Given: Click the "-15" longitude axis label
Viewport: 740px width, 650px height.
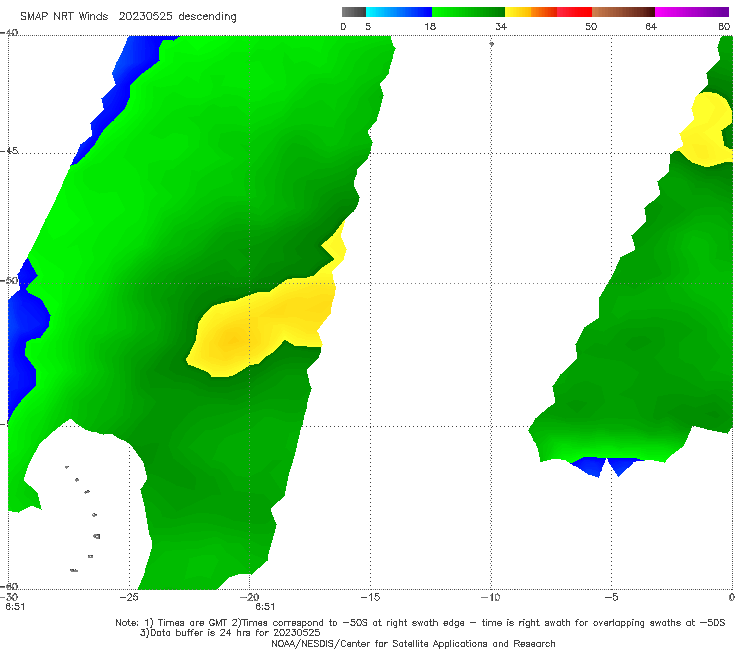Looking at the screenshot, I should (x=370, y=597).
